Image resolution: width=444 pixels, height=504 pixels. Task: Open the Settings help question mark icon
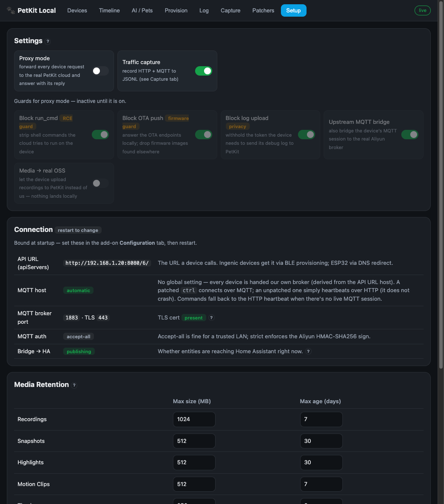point(48,41)
